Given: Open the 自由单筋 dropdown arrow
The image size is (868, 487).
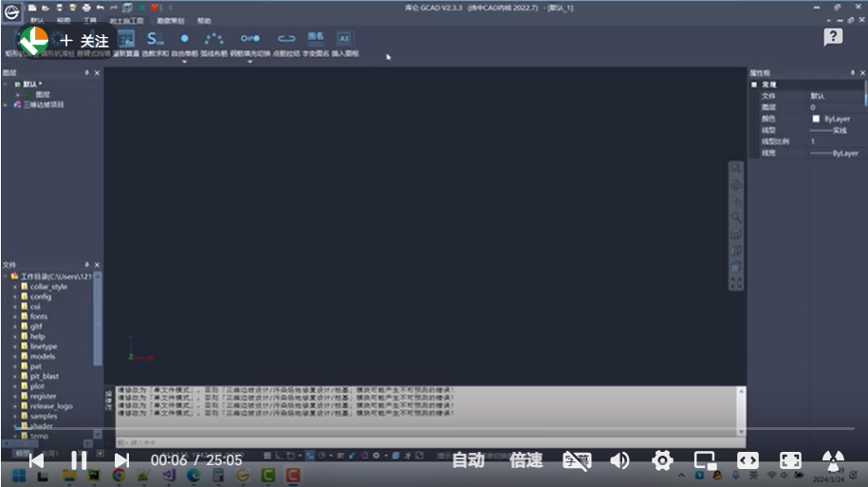Looking at the screenshot, I should (x=184, y=62).
